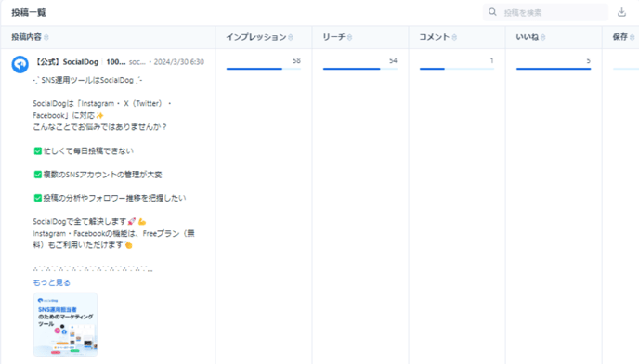The height and width of the screenshot is (364, 639).
Task: Click comment count value 1
Action: coord(492,60)
